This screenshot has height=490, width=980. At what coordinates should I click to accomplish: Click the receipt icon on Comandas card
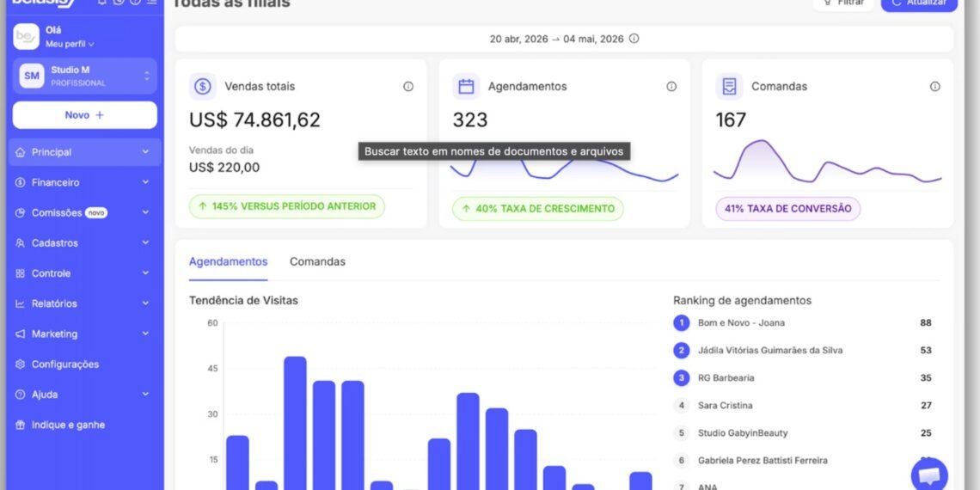pyautogui.click(x=729, y=86)
